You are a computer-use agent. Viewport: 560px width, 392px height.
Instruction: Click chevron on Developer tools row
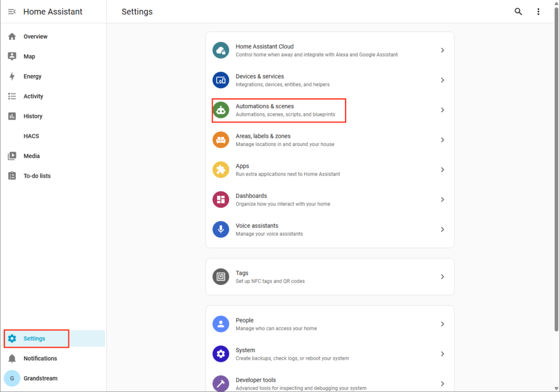point(442,384)
